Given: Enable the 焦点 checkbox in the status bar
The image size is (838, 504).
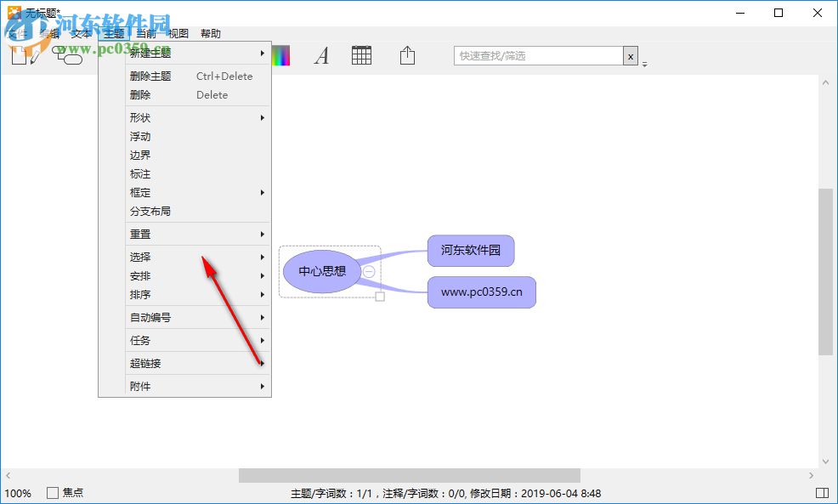Looking at the screenshot, I should [51, 492].
